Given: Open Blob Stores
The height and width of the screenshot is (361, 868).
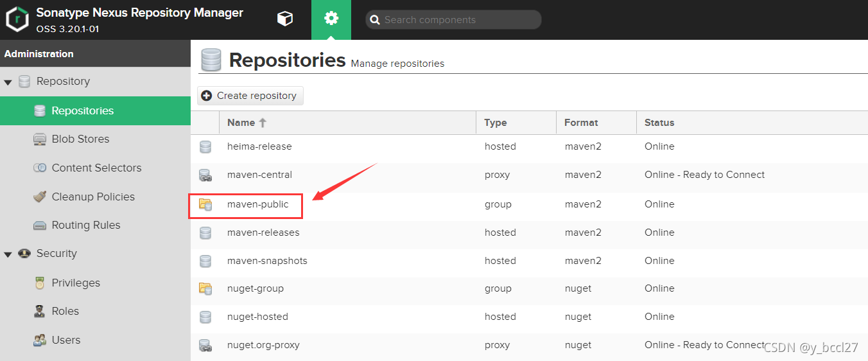Looking at the screenshot, I should [x=80, y=139].
